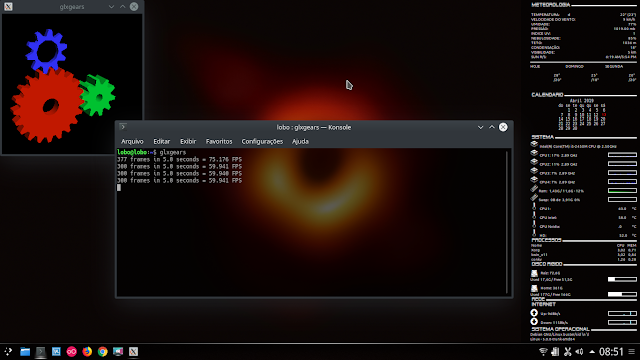
Task: Open the KDE application launcher
Action: pos(8,351)
